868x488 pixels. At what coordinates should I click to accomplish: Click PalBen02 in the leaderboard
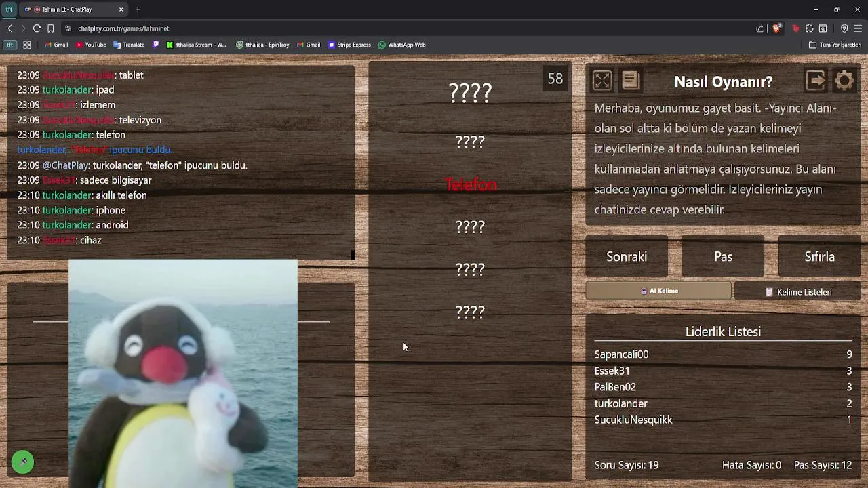pos(615,387)
